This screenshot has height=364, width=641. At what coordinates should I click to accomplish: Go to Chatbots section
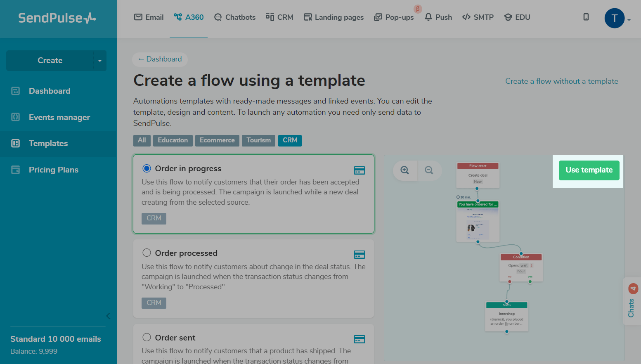pyautogui.click(x=235, y=17)
